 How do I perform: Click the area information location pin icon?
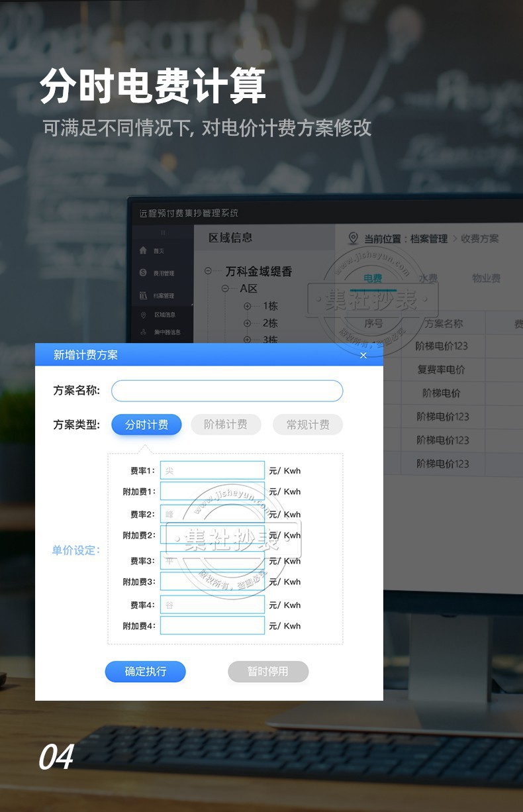[x=144, y=315]
